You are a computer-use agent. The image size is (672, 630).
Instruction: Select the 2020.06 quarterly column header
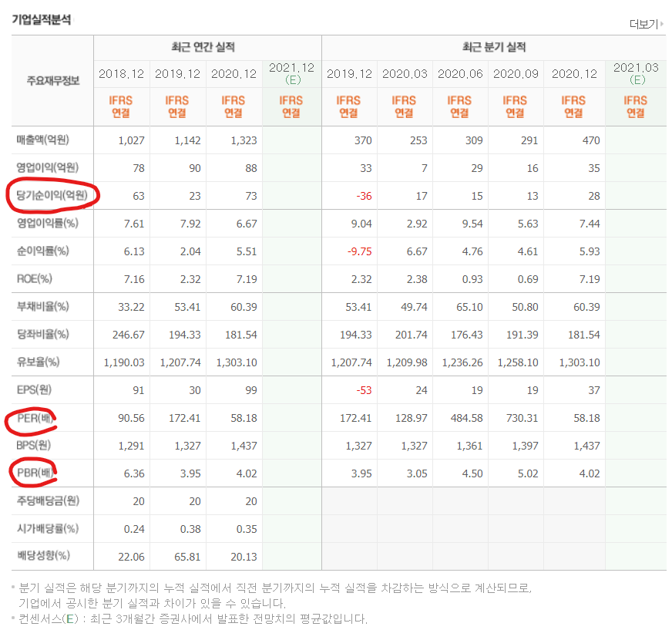pos(460,74)
